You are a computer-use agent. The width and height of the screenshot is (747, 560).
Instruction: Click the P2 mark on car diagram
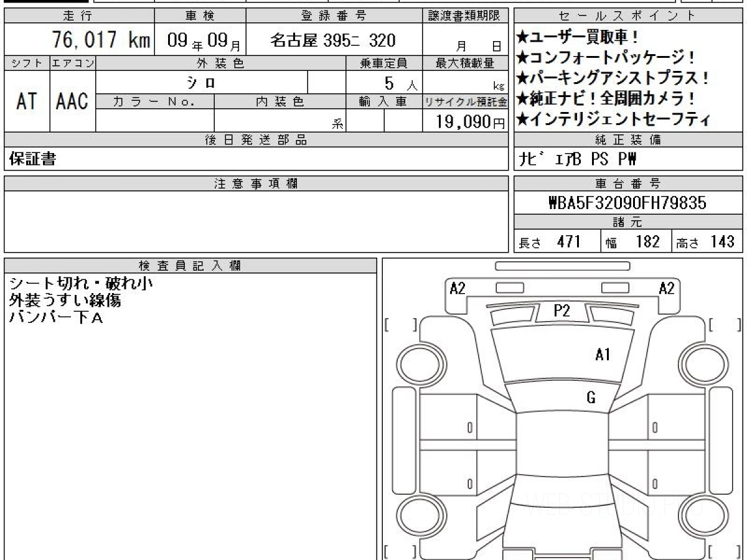coord(562,310)
